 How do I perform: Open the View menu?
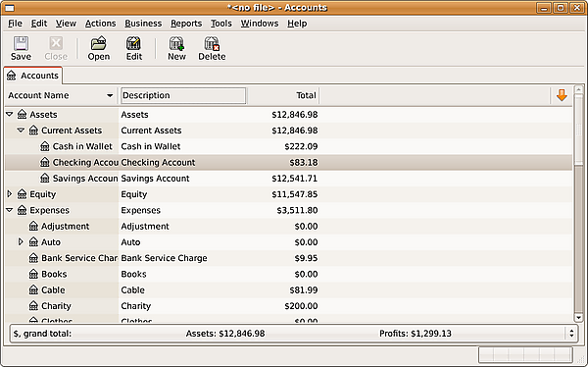pos(66,24)
